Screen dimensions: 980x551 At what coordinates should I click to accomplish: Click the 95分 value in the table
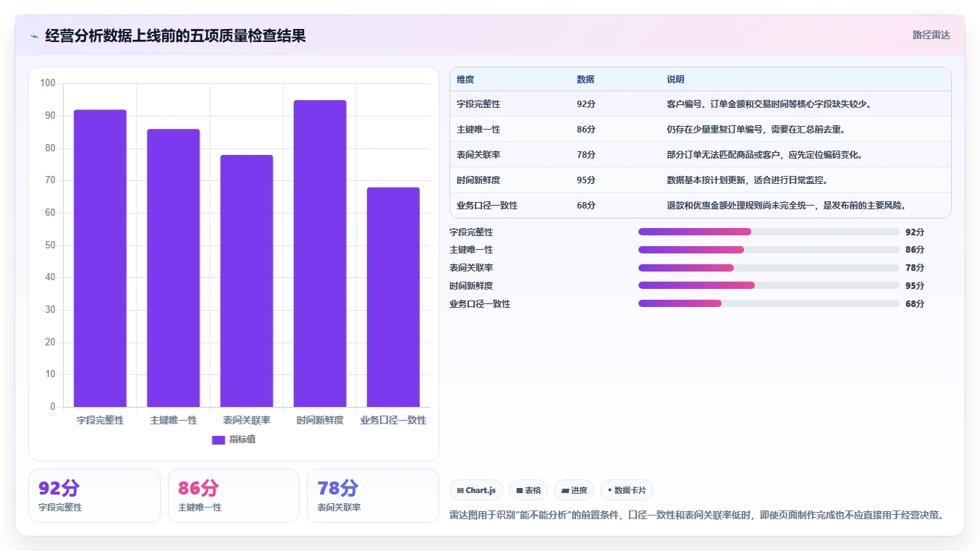586,180
